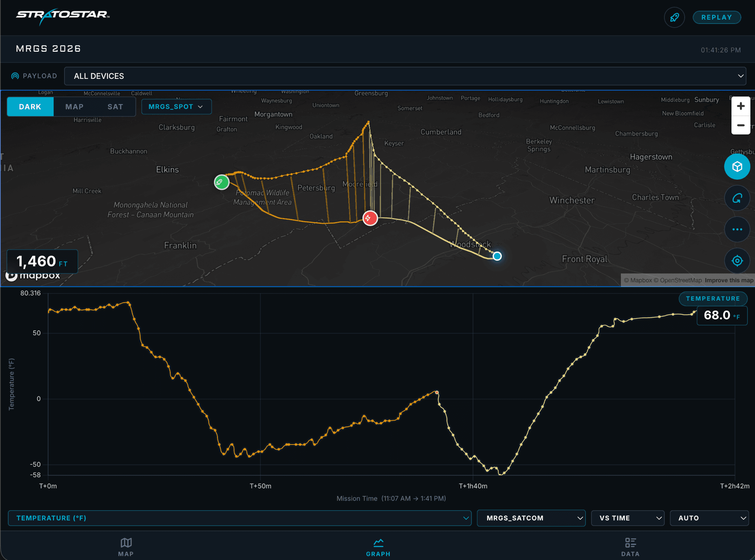Open the AUTO scale dropdown

[709, 518]
